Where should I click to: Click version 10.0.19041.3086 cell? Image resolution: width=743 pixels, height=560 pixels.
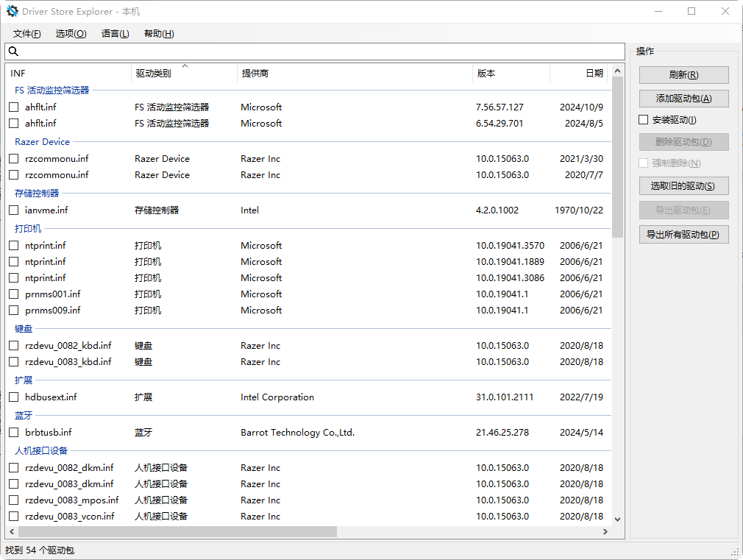click(x=511, y=278)
